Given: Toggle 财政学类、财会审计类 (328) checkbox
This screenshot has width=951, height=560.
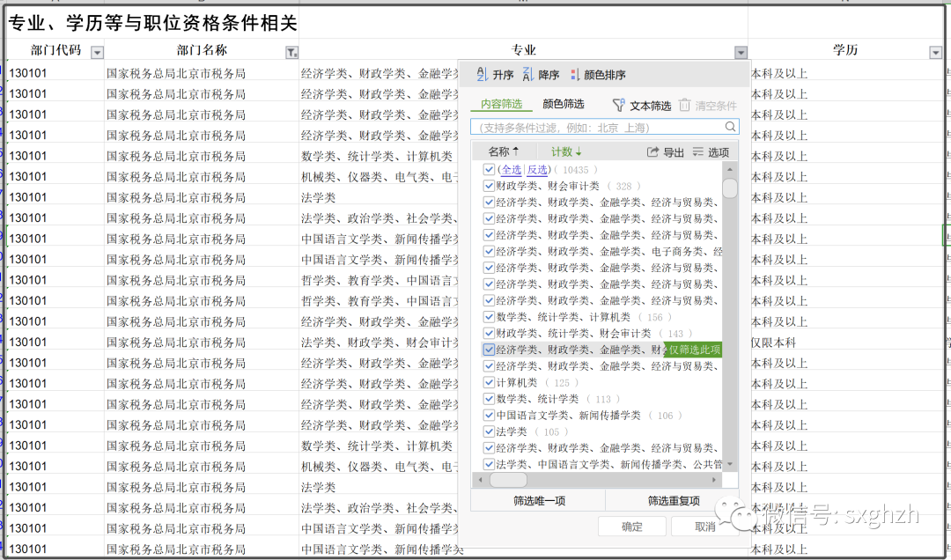Looking at the screenshot, I should [x=490, y=186].
